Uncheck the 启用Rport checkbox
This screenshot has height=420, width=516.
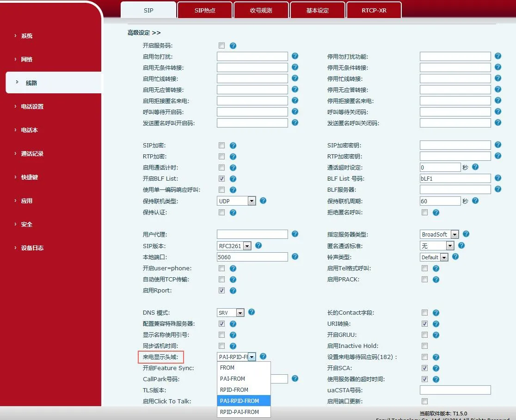coord(221,290)
